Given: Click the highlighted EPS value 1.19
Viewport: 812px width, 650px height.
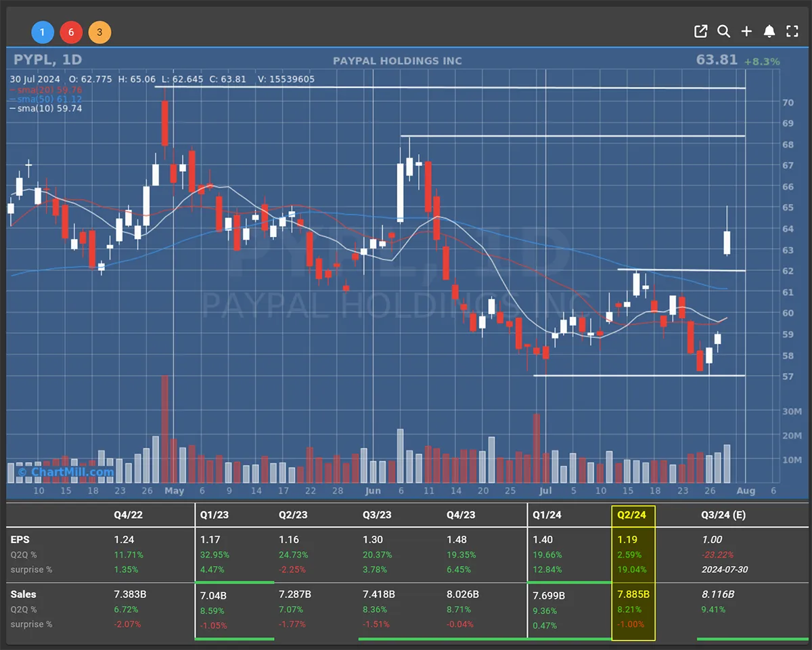Looking at the screenshot, I should 627,540.
